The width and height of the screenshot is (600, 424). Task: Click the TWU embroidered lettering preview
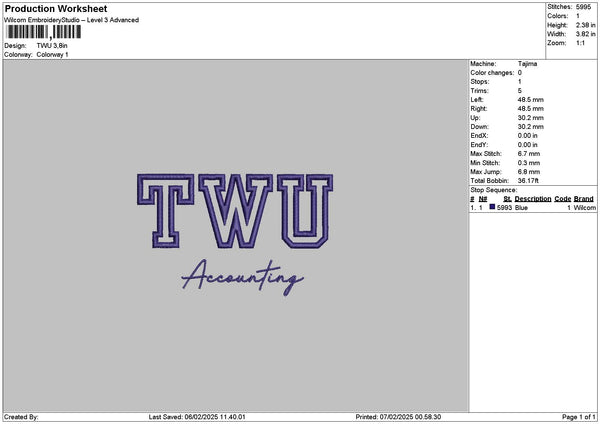coord(235,211)
